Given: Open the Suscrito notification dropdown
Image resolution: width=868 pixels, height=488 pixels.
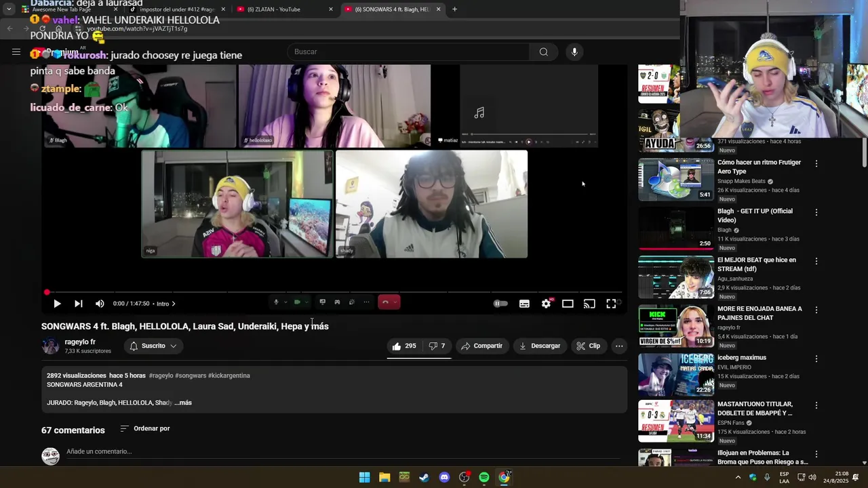Looking at the screenshot, I should point(153,346).
